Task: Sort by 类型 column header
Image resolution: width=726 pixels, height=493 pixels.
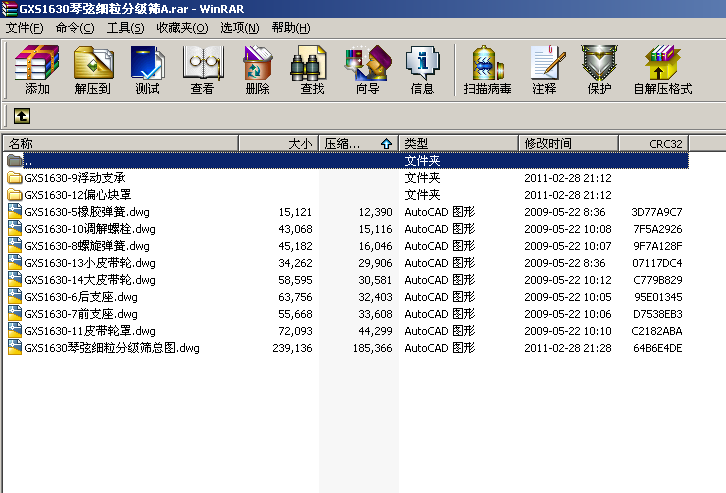Action: pos(458,144)
